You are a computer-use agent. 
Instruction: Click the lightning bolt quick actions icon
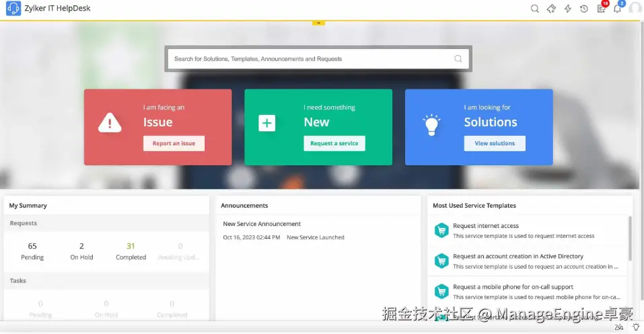567,9
